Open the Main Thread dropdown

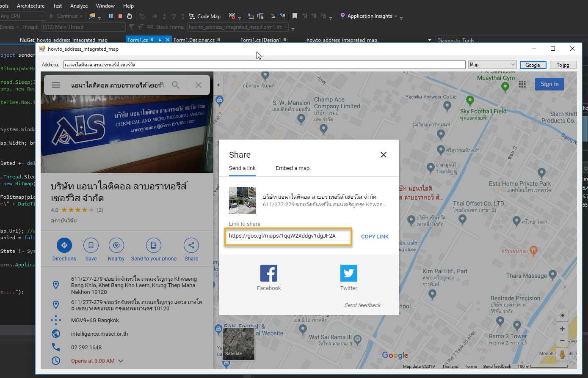coord(83,27)
